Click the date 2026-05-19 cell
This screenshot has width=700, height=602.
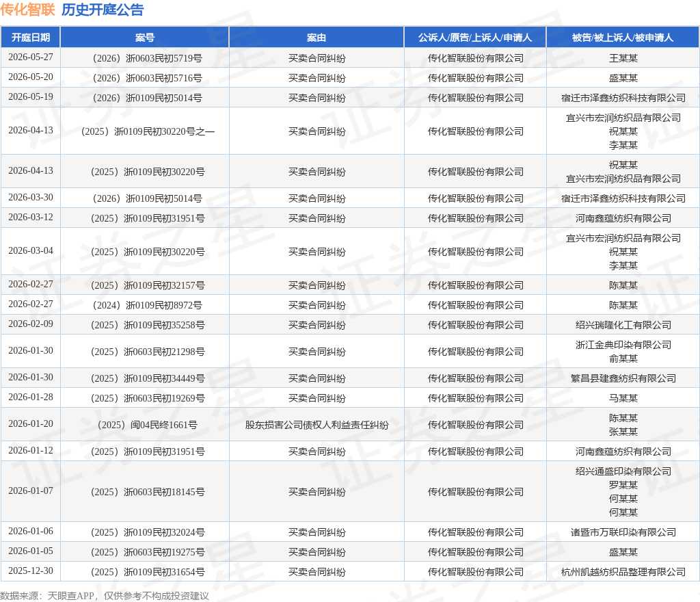coord(30,97)
